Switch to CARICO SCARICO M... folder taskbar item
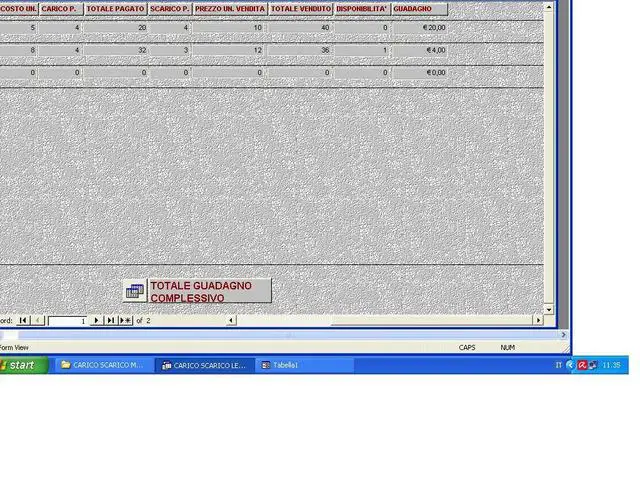 coord(104,365)
